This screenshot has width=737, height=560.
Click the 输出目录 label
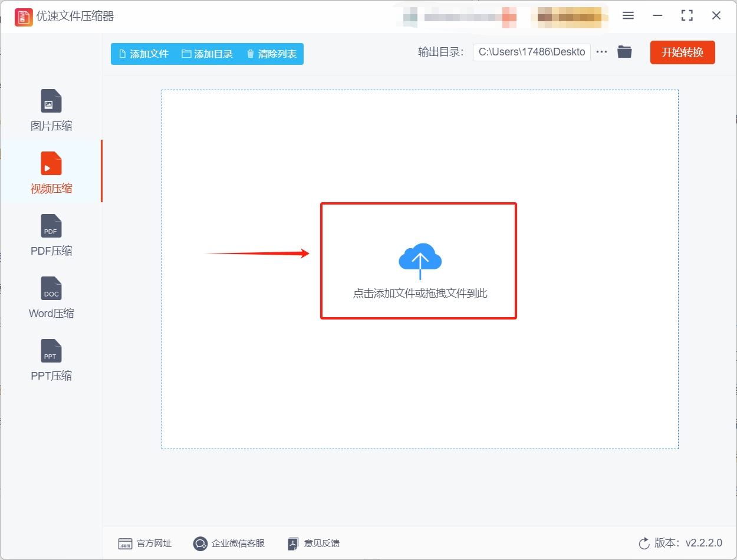[441, 52]
